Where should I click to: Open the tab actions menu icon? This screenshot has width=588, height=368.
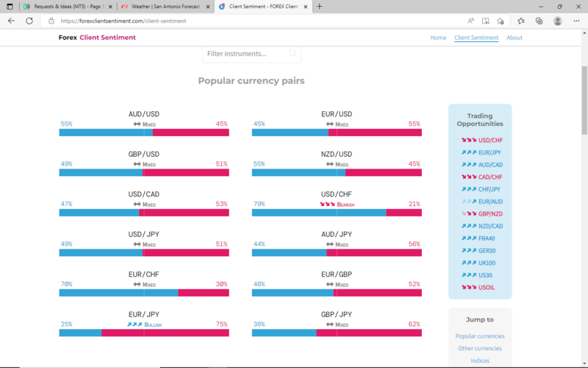click(10, 6)
